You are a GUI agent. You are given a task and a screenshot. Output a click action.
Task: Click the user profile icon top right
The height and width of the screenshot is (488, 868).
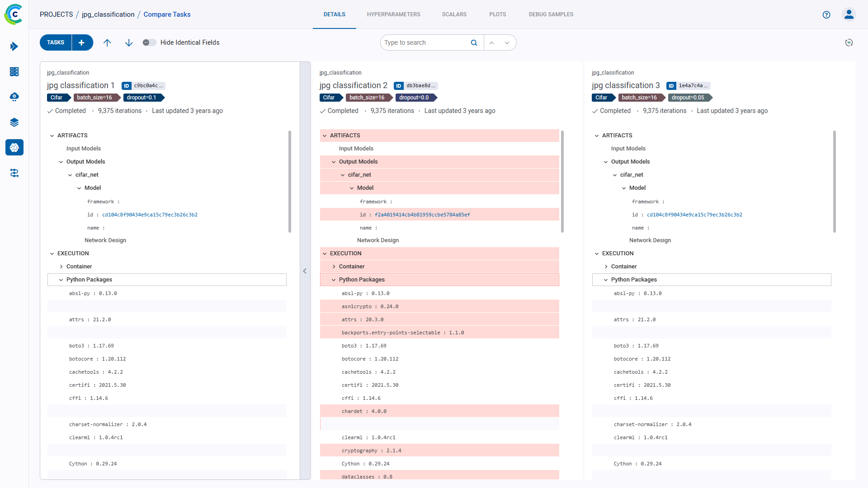(x=849, y=14)
